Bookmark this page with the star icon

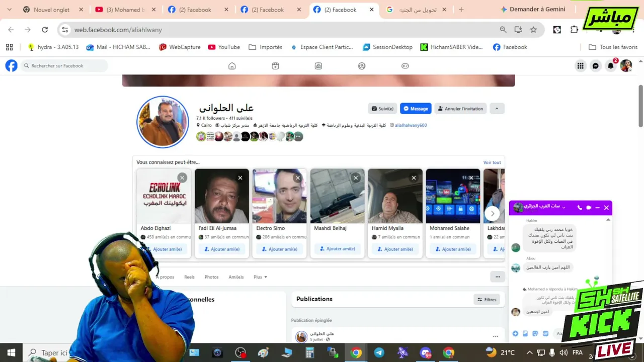pyautogui.click(x=533, y=30)
